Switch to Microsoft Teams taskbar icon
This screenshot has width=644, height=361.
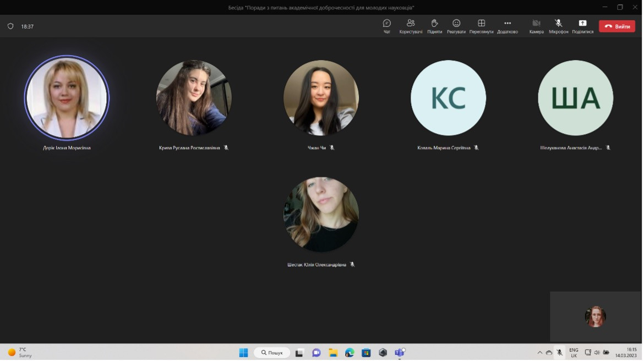tap(400, 353)
